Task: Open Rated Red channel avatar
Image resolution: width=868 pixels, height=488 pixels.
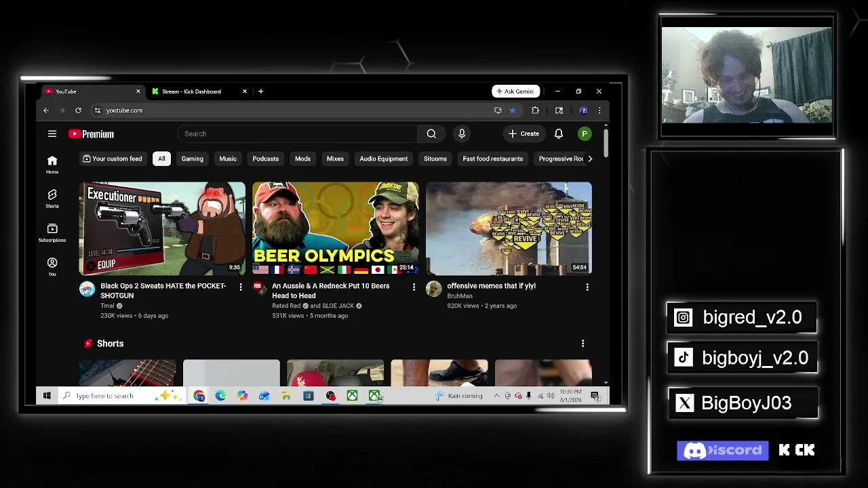Action: coord(260,289)
